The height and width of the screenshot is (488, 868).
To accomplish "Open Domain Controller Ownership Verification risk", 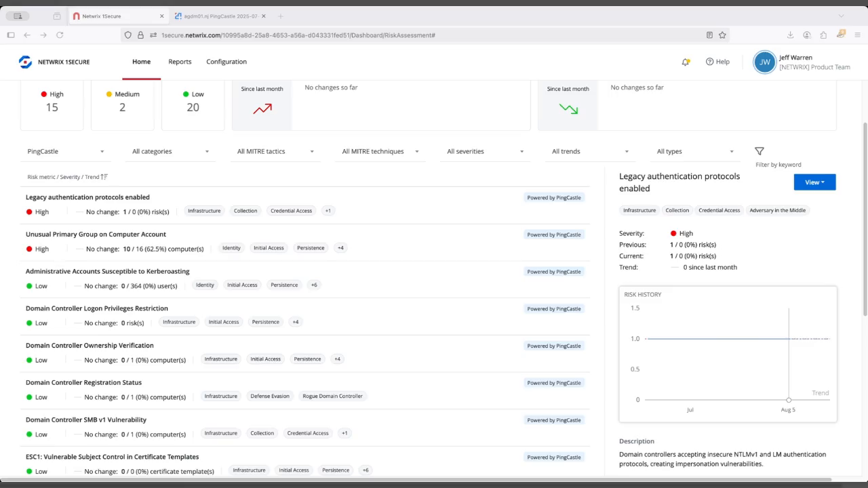I will coord(90,346).
